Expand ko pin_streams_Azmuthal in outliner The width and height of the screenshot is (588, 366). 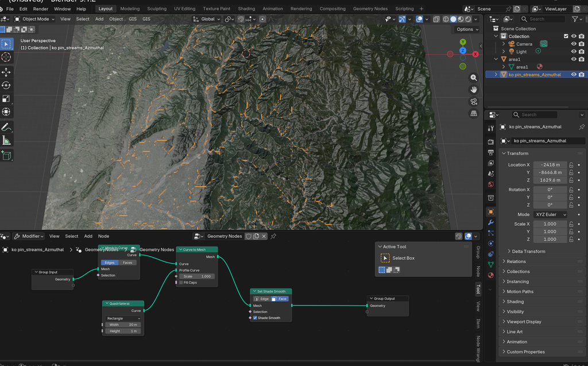coord(496,75)
